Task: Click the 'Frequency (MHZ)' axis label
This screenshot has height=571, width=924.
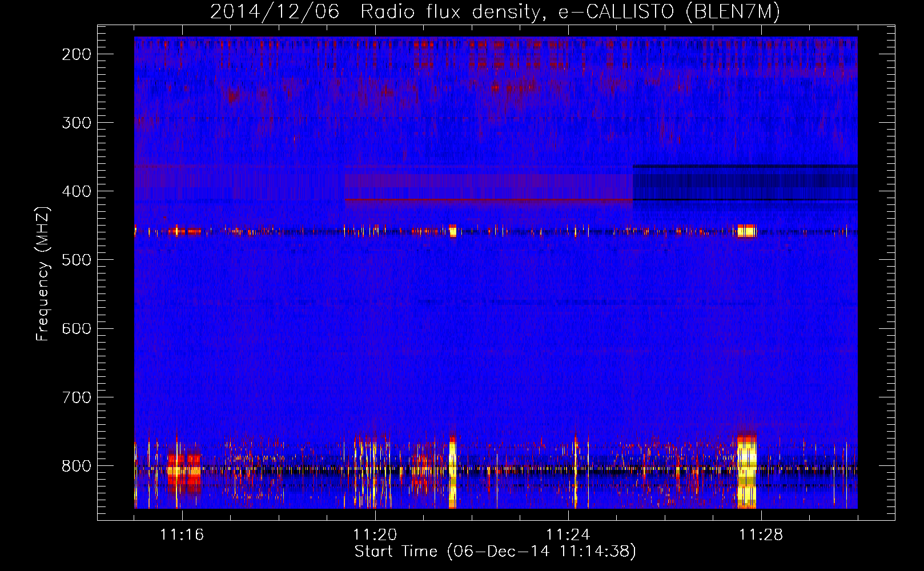Action: 43,274
